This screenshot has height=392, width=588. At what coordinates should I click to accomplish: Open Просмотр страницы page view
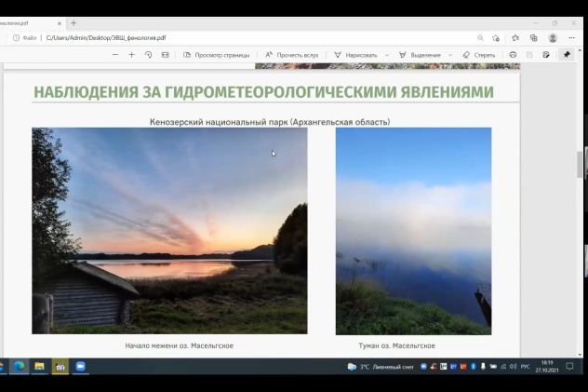[x=217, y=55]
